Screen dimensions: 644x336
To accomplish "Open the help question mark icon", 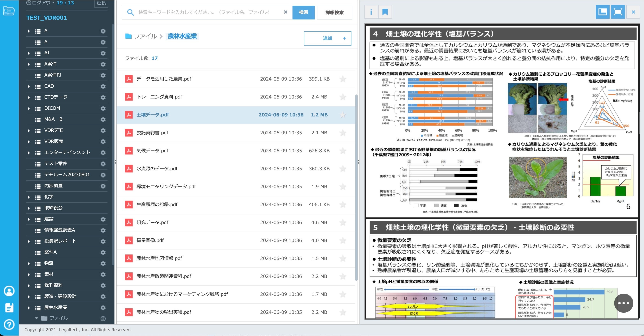I will click(9, 325).
